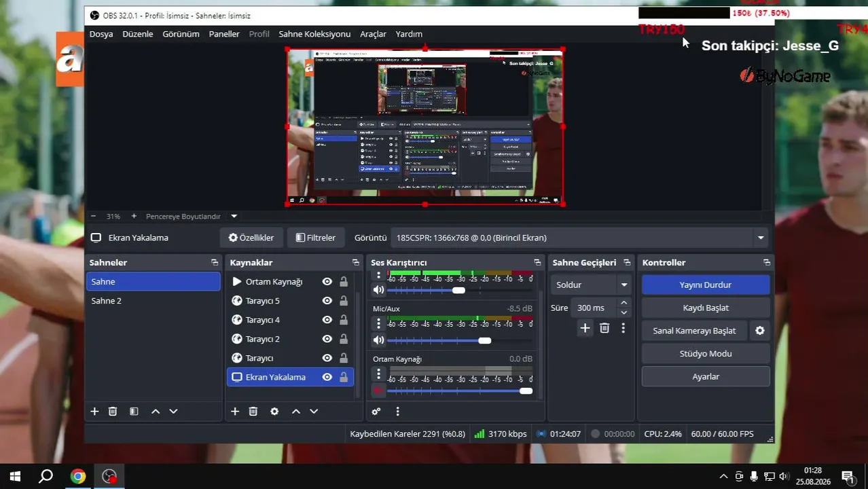Hide Tarayıcı 4 source with eye icon
The image size is (868, 489).
(x=327, y=320)
